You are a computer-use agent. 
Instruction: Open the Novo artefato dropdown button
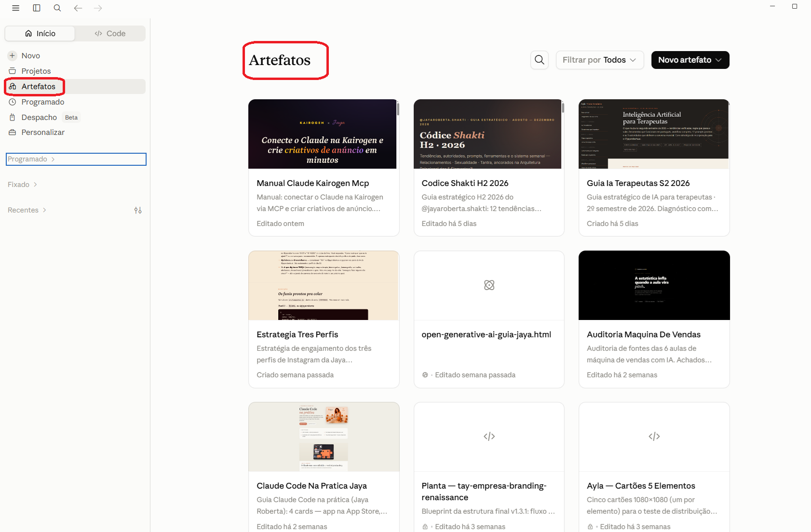690,60
